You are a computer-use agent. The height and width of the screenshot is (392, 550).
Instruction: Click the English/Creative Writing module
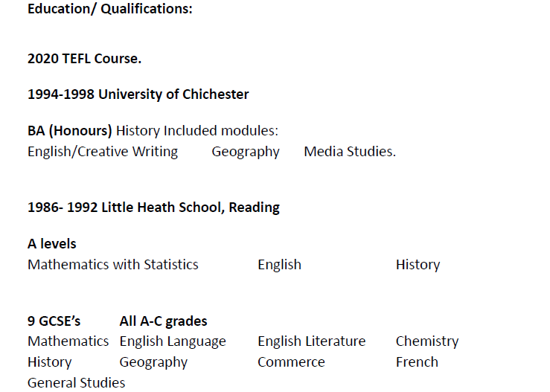[x=103, y=152]
